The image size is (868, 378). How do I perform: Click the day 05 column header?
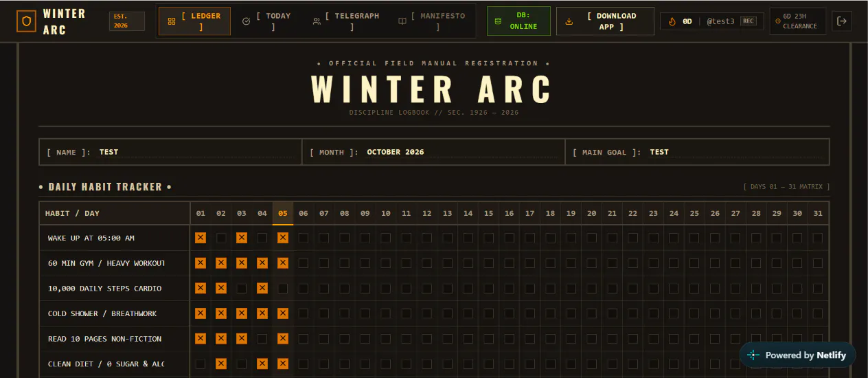pyautogui.click(x=283, y=213)
